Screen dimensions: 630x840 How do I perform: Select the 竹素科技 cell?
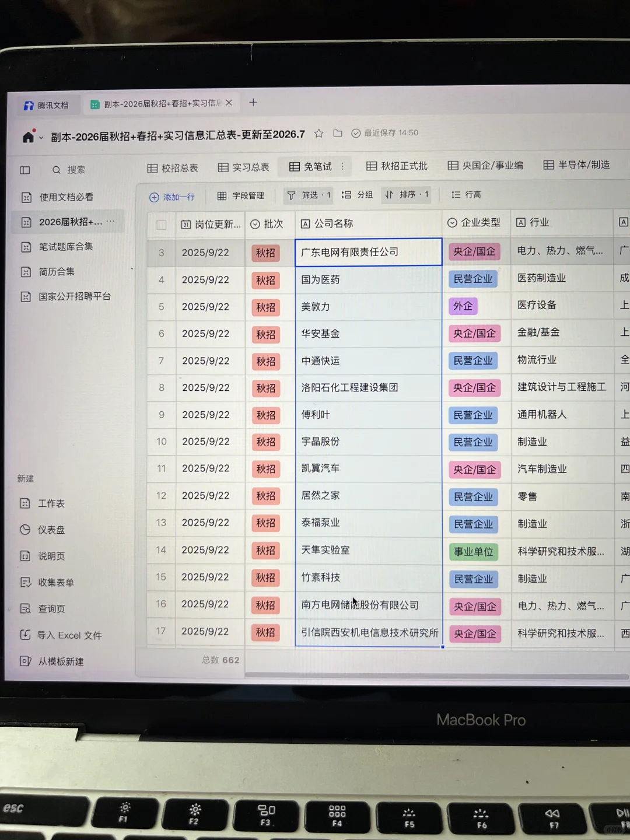[369, 577]
